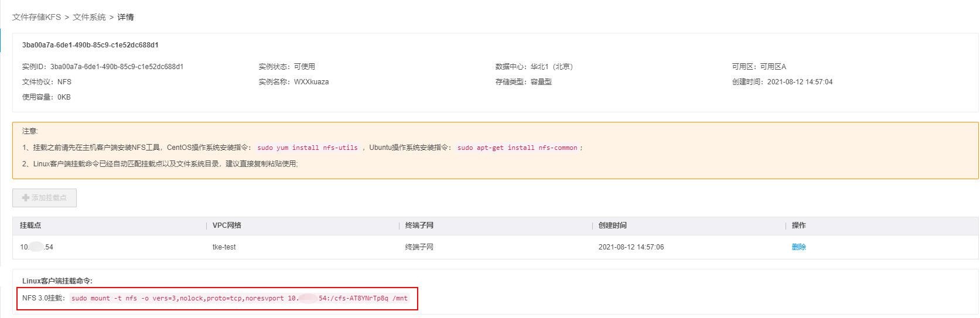Go to 文件存储KFS in the breadcrumb

coord(36,17)
